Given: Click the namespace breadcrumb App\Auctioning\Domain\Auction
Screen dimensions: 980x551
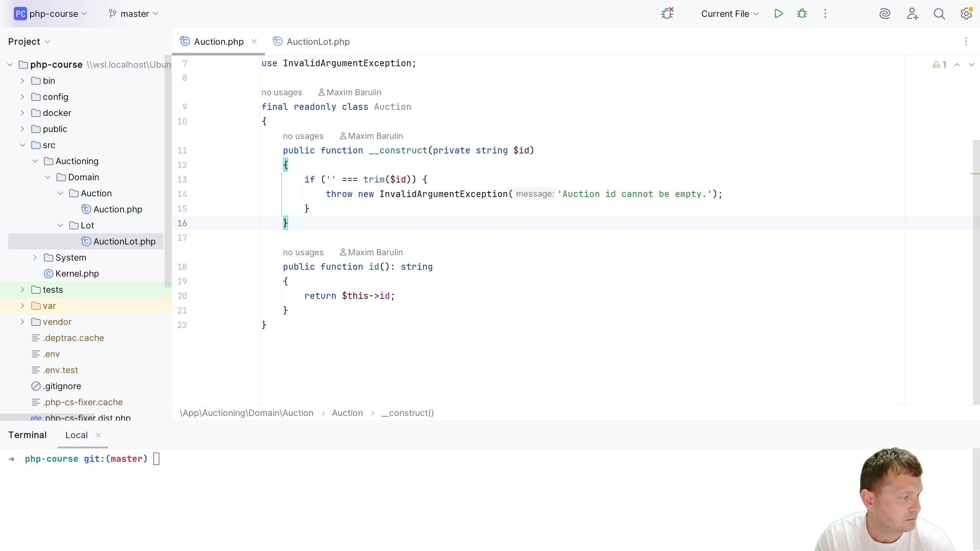Looking at the screenshot, I should pos(247,413).
